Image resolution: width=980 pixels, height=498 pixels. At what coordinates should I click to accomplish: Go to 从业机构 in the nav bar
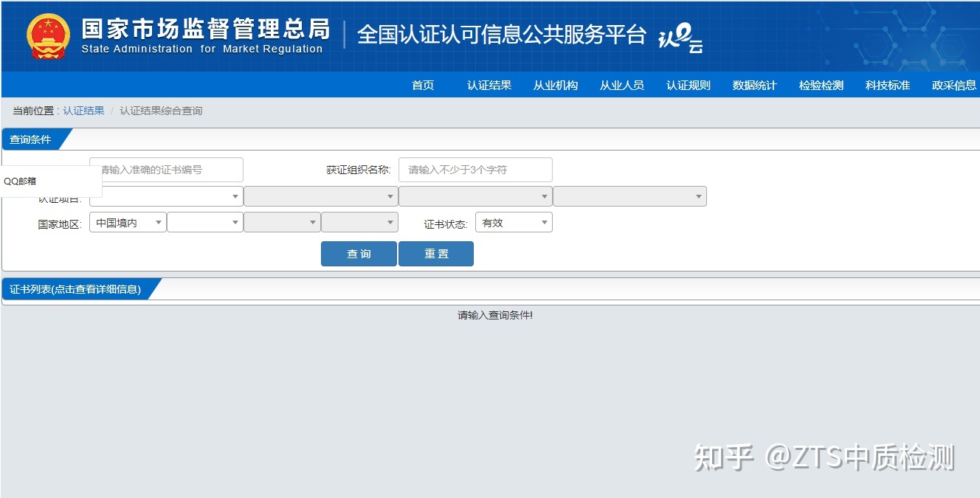[x=556, y=86]
